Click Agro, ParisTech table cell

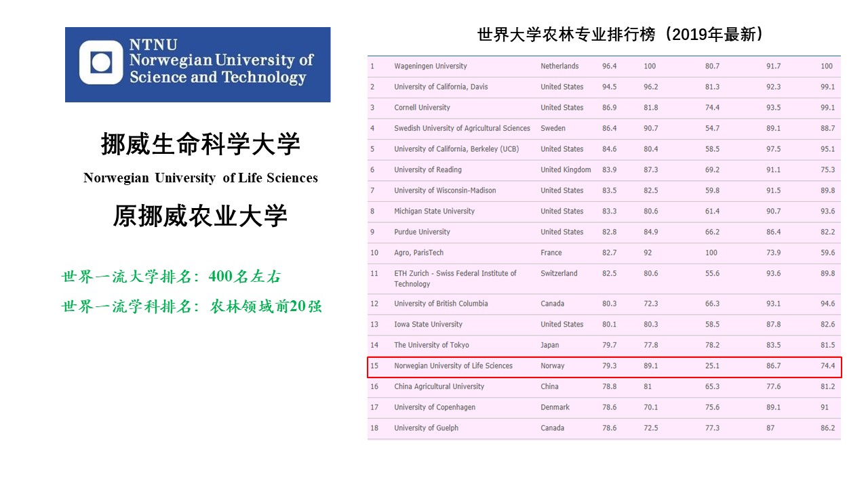tap(418, 253)
